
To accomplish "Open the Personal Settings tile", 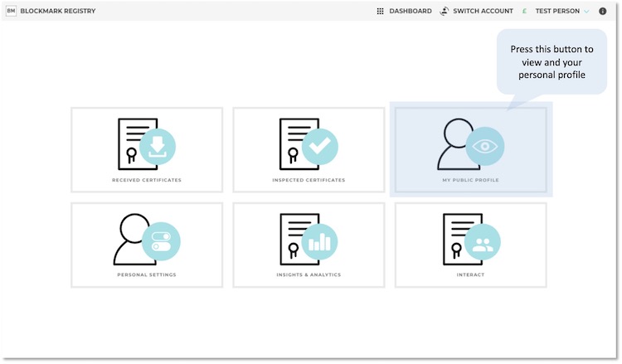I will (x=147, y=245).
